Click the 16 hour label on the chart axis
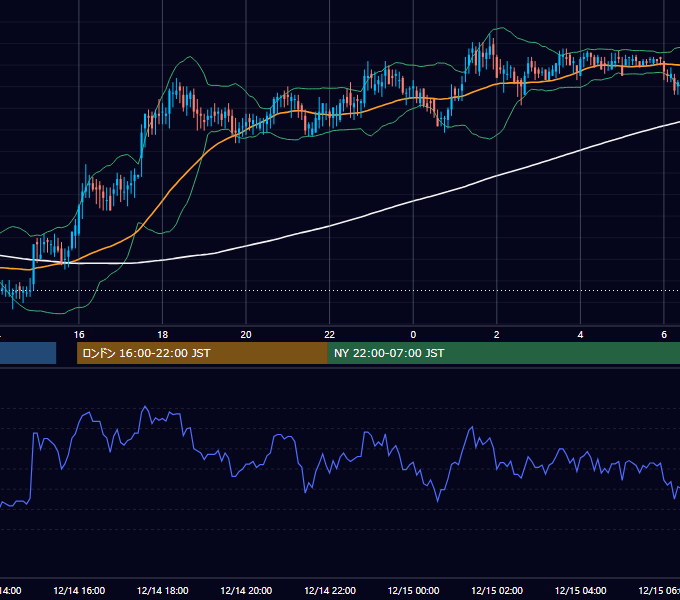The height and width of the screenshot is (600, 680). click(x=79, y=335)
